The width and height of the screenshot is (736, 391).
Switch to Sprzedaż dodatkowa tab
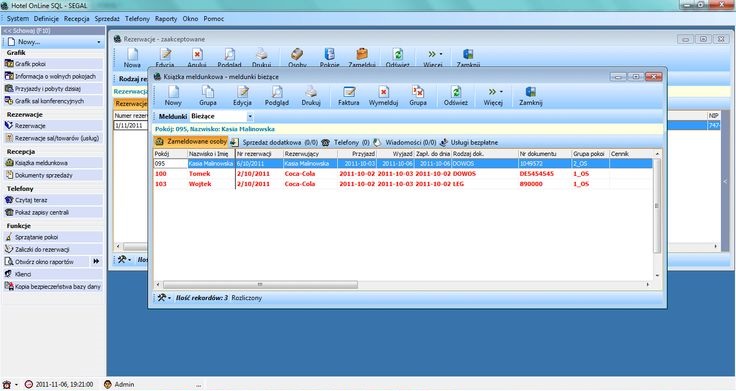coord(274,142)
